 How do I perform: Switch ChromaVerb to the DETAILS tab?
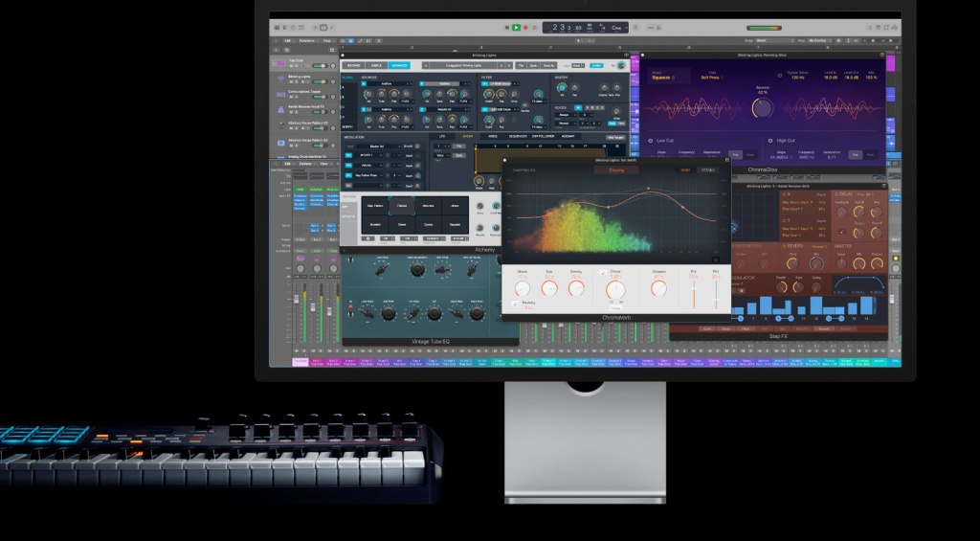[708, 170]
